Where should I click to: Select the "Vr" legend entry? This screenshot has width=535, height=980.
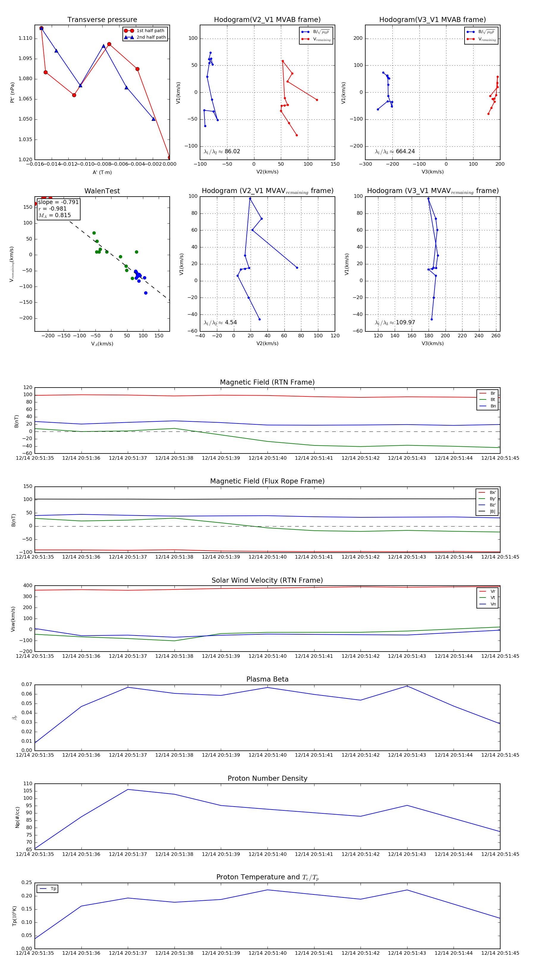[487, 592]
